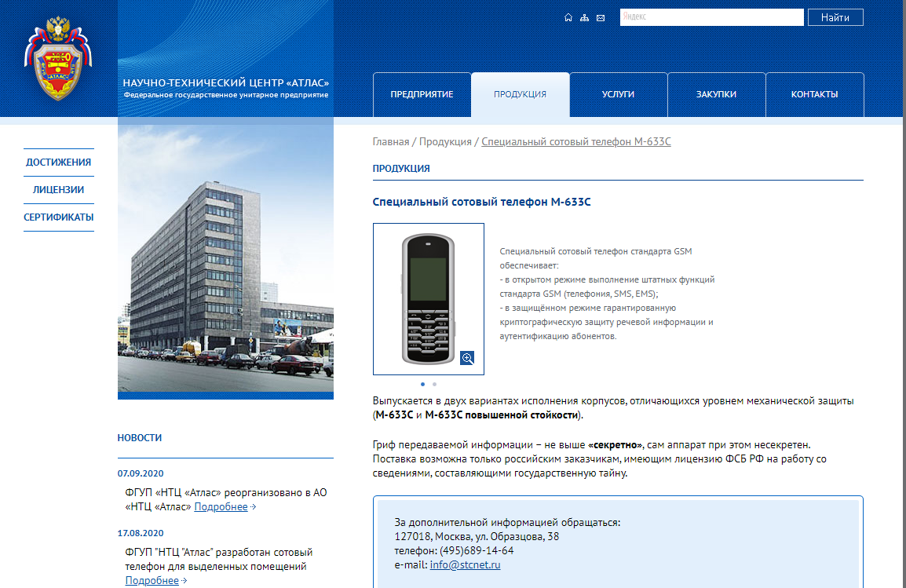
Task: Click the НТЦ Атлас building photo
Action: (225, 260)
